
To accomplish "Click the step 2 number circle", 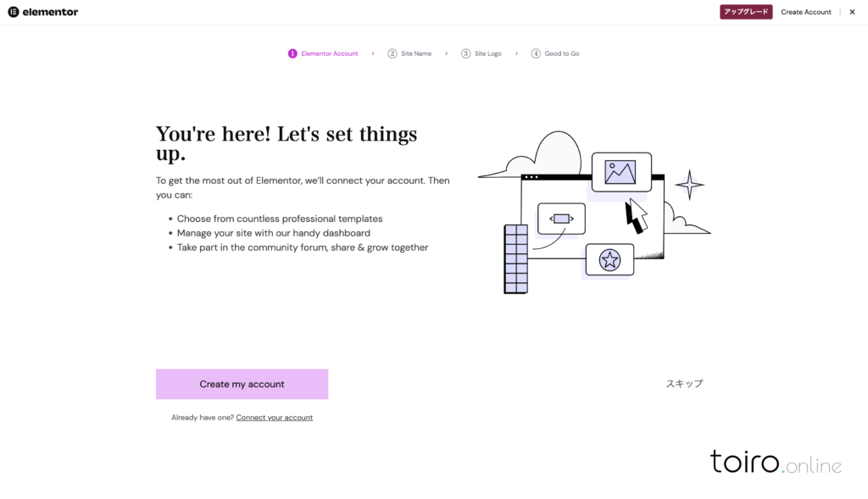I will (392, 53).
